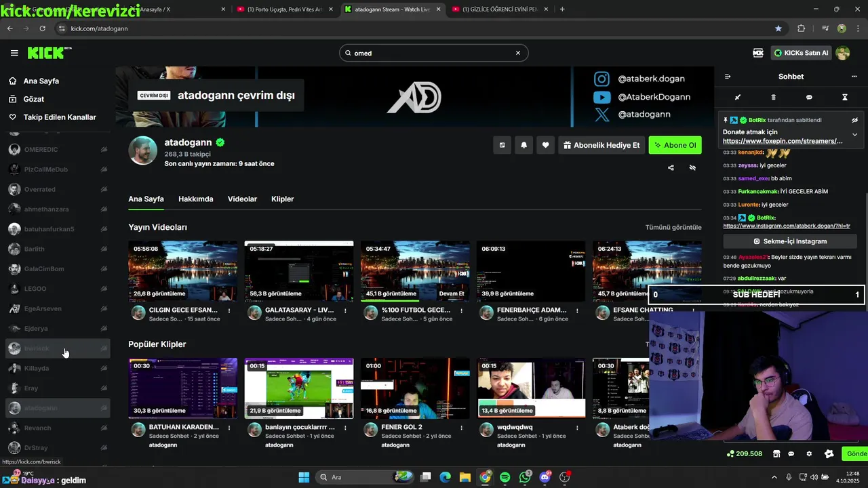Screen dimensions: 868x488
Task: Click the hourglass icon in chat toolbar
Action: (845, 98)
